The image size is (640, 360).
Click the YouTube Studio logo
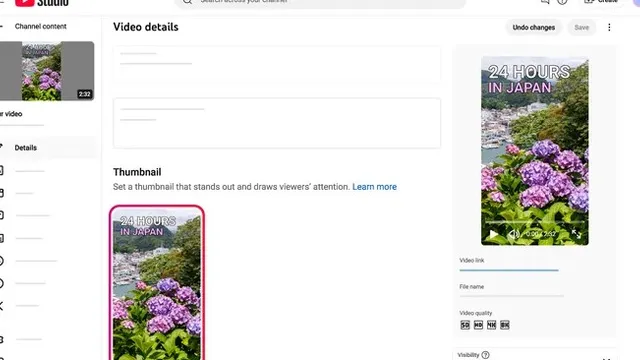coord(42,3)
